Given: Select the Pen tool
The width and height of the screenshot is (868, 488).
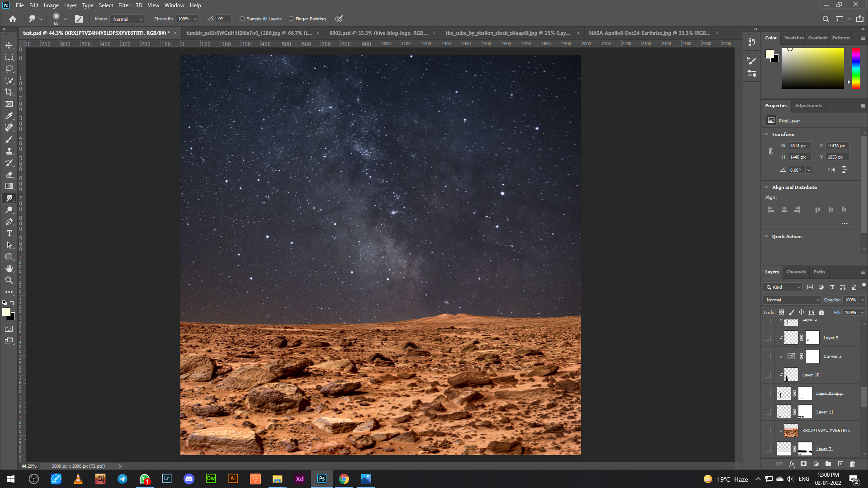Looking at the screenshot, I should [9, 221].
